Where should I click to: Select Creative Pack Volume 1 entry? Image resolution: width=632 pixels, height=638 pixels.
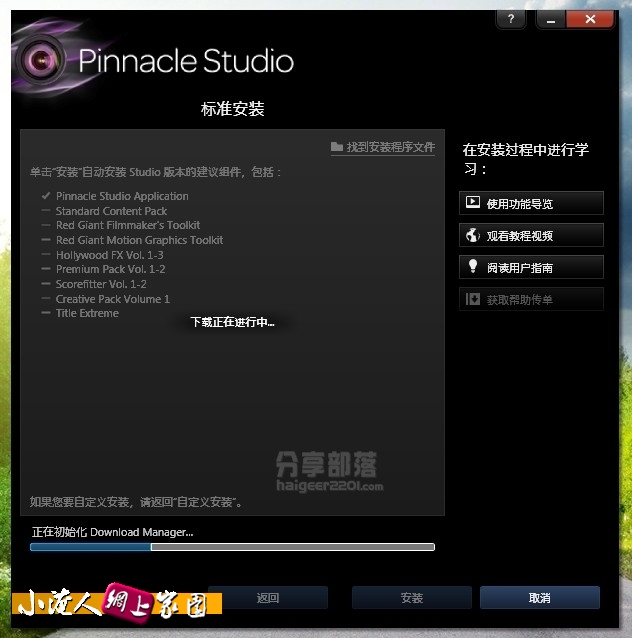click(x=113, y=299)
